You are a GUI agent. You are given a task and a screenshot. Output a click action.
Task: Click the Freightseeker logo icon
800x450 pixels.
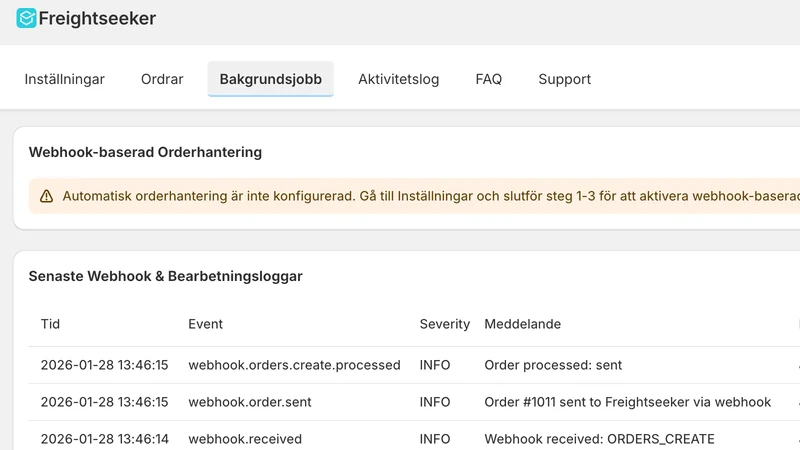(x=26, y=18)
